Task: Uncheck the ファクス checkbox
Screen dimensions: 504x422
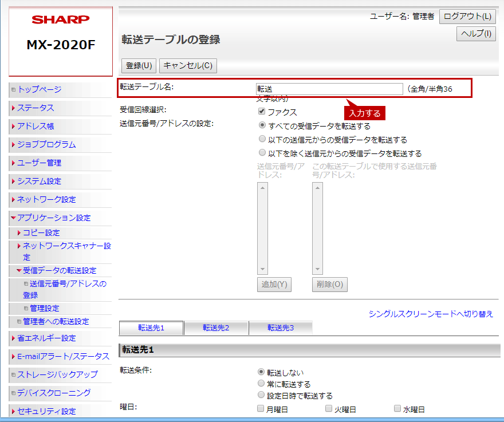Action: 262,112
